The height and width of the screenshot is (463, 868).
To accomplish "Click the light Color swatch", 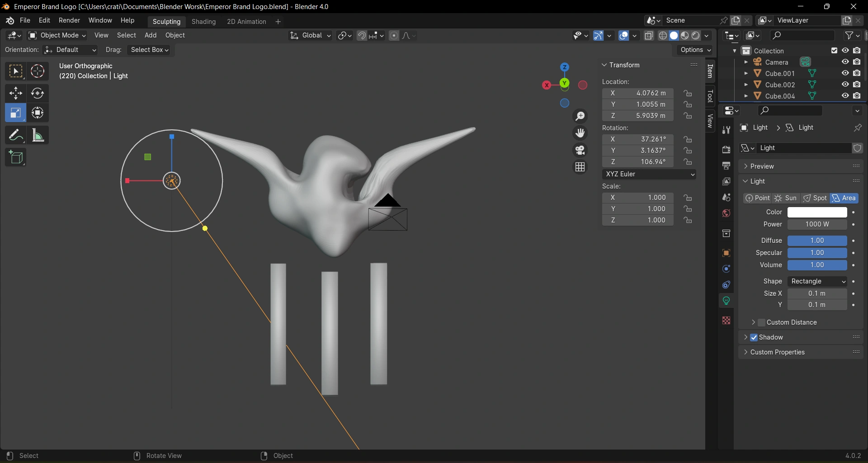I will 817,213.
